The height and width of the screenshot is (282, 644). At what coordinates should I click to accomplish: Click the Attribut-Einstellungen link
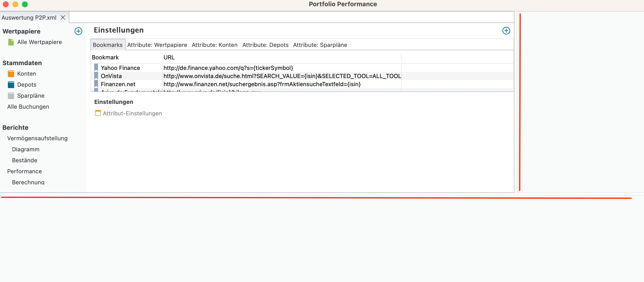pyautogui.click(x=132, y=113)
